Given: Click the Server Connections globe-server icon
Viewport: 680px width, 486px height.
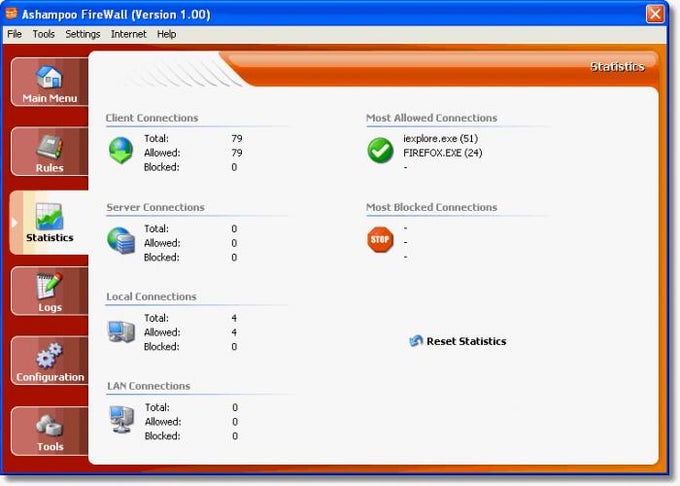Looking at the screenshot, I should [x=121, y=240].
